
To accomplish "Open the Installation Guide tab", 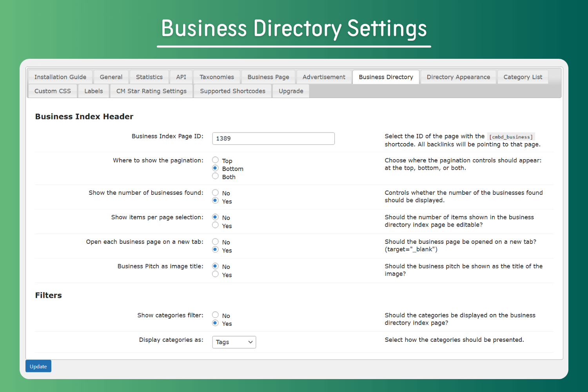I will [x=60, y=77].
